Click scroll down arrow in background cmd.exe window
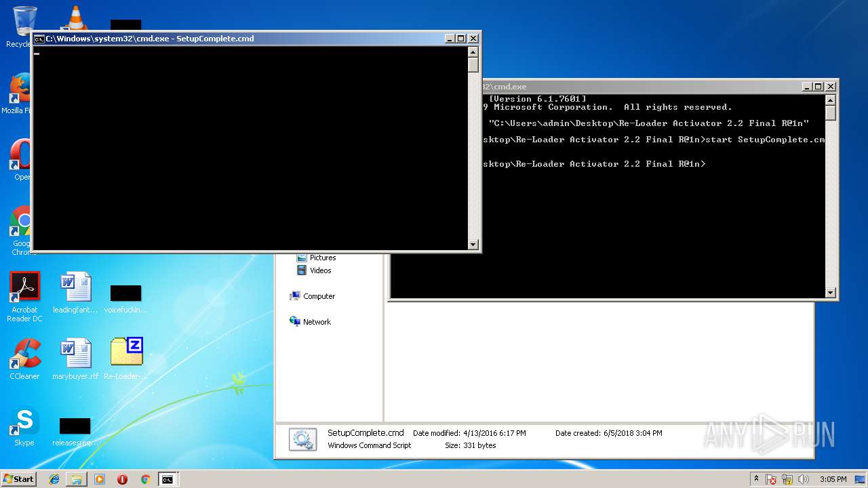The height and width of the screenshot is (488, 868). click(831, 293)
